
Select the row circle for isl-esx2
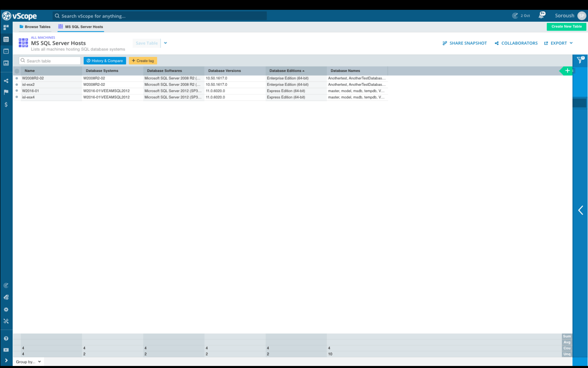[17, 85]
